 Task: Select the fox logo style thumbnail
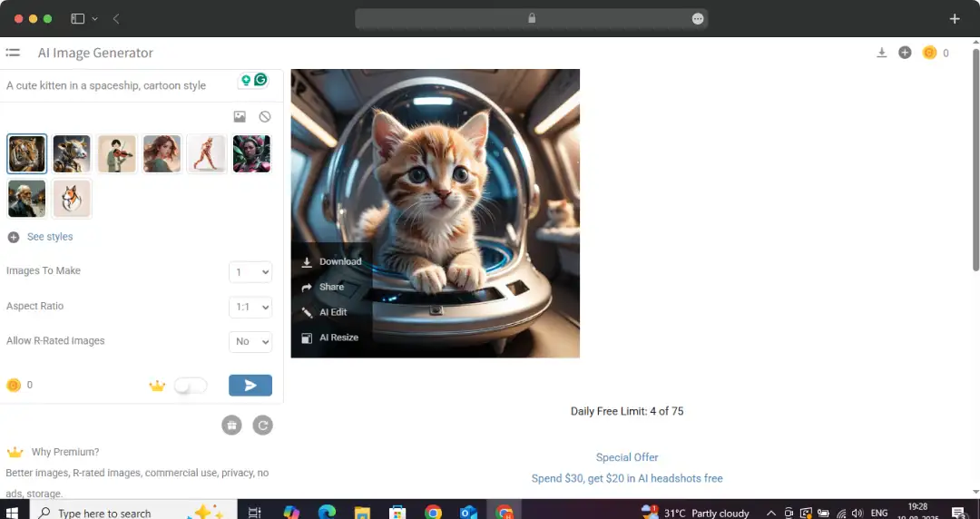72,199
